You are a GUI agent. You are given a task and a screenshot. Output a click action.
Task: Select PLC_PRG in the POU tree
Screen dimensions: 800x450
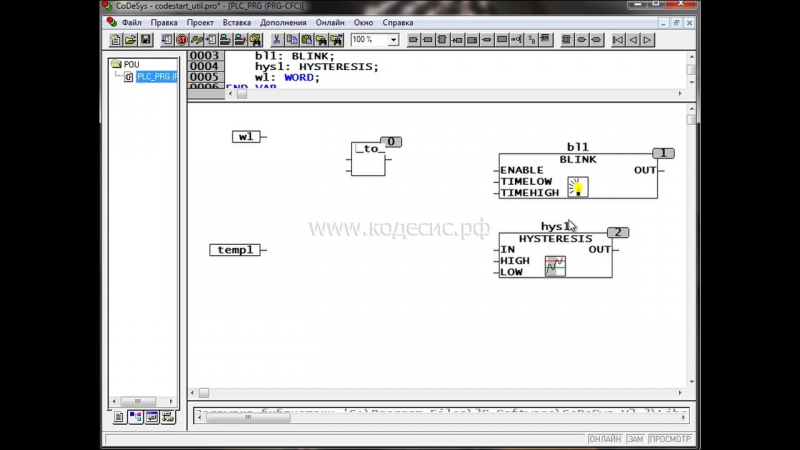click(156, 76)
